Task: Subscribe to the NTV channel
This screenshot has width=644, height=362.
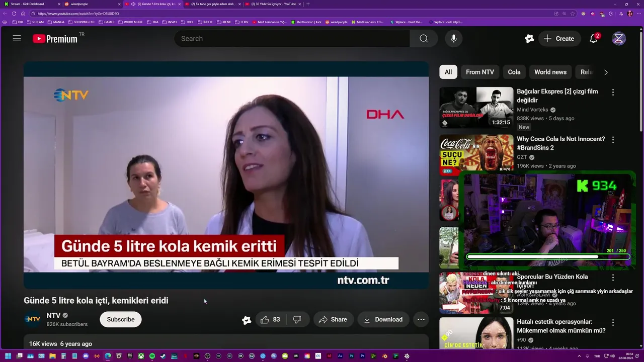Action: coord(121,319)
